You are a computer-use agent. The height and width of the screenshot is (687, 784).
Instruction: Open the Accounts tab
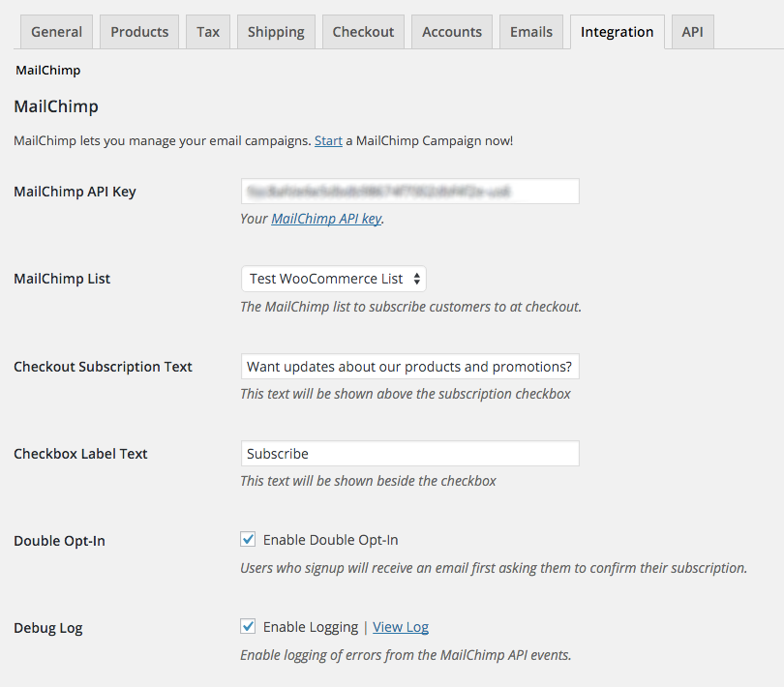(452, 32)
